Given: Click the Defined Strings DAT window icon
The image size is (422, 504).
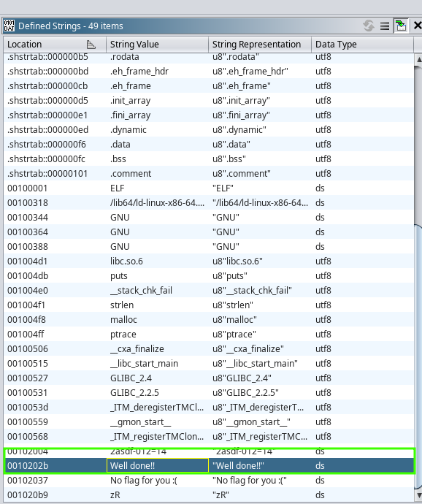Looking at the screenshot, I should click(9, 26).
